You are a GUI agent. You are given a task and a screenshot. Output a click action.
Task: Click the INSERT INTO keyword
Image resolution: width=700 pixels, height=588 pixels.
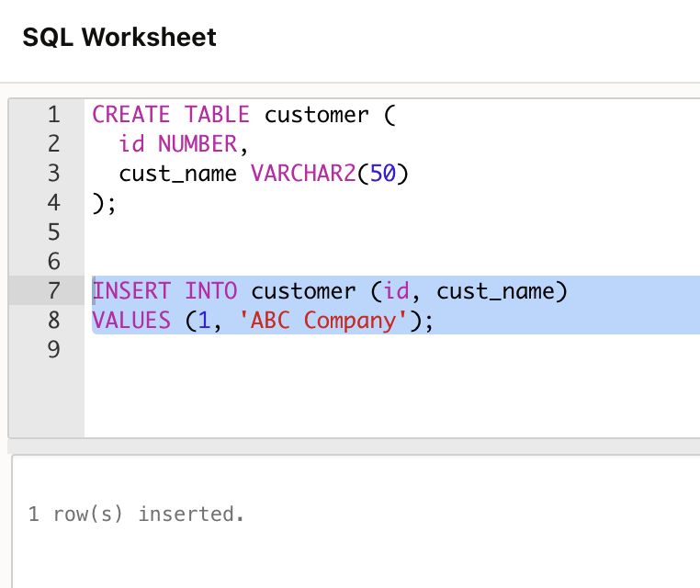pyautogui.click(x=164, y=291)
